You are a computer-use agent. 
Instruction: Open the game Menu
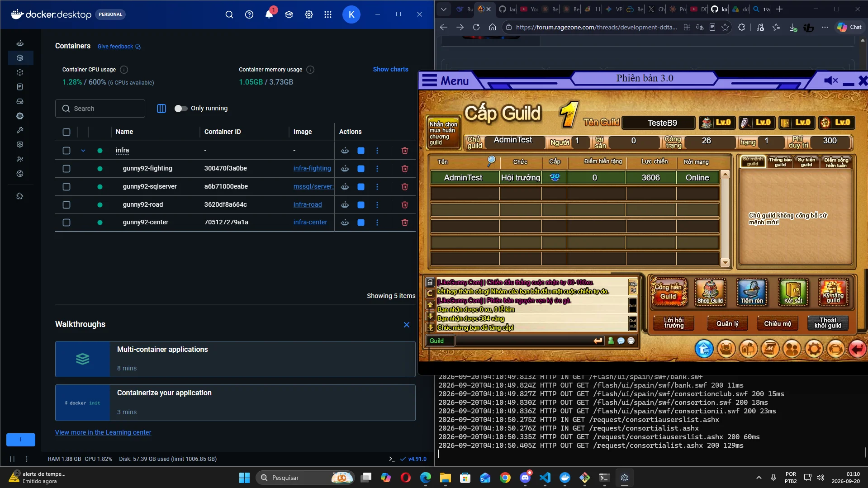click(446, 81)
